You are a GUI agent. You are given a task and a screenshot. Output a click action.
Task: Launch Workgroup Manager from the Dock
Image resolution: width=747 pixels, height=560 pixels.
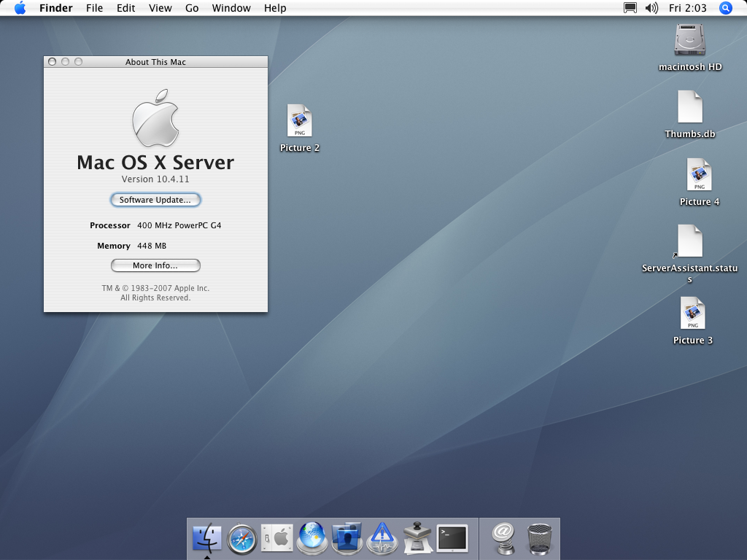tap(347, 539)
